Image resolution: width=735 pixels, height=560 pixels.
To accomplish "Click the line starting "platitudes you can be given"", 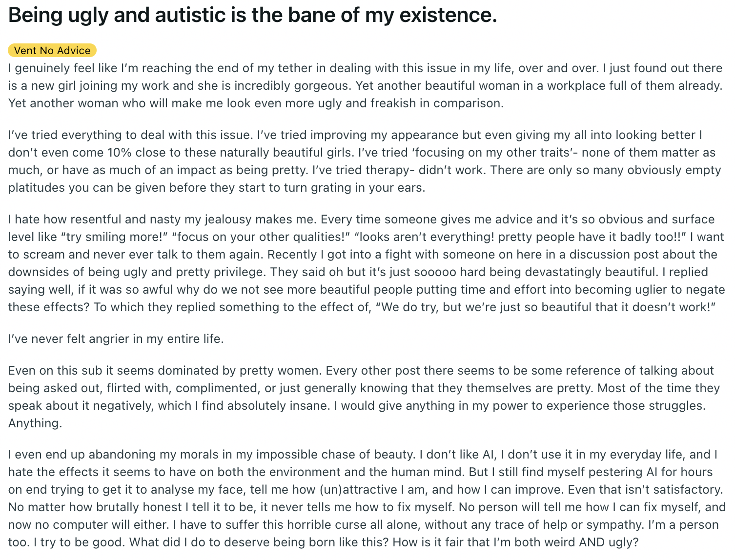I will click(217, 187).
